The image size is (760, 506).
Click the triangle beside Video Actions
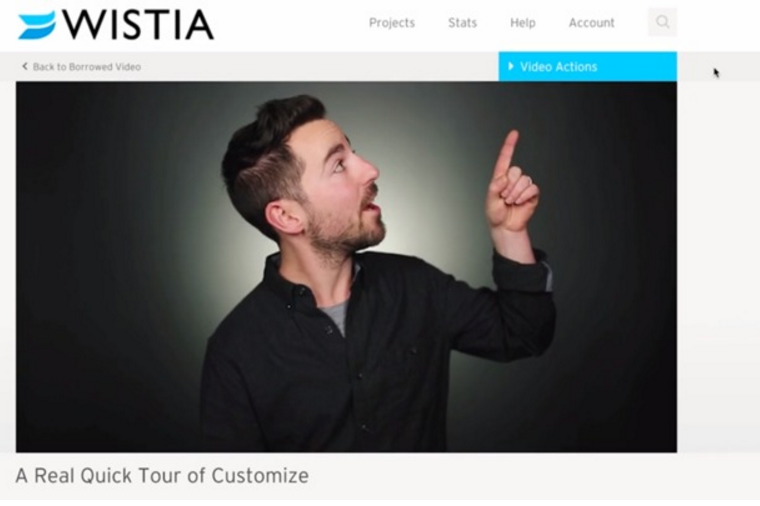pyautogui.click(x=510, y=66)
